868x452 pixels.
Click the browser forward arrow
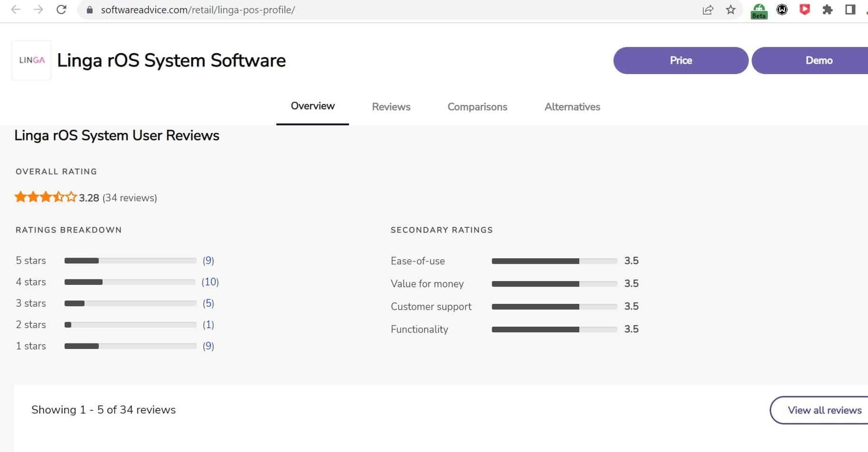38,9
